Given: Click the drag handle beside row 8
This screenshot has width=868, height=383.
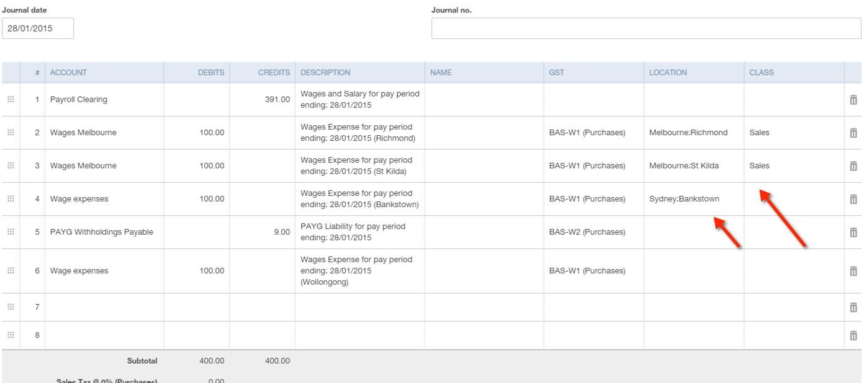Looking at the screenshot, I should coord(11,335).
